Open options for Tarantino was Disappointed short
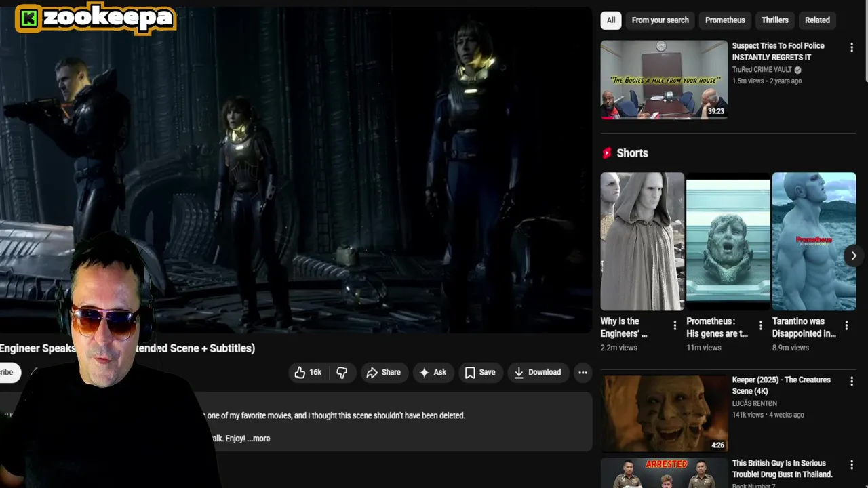Image resolution: width=868 pixels, height=488 pixels. tap(846, 326)
